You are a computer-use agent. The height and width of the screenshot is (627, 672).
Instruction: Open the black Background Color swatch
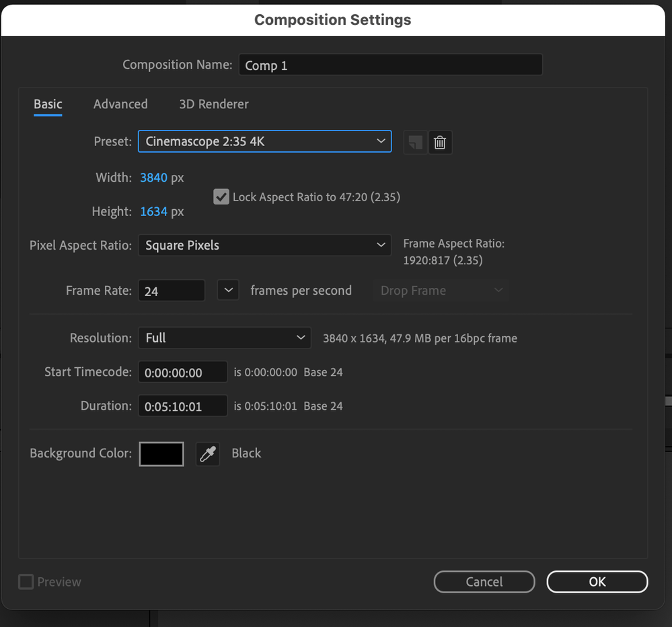[161, 454]
